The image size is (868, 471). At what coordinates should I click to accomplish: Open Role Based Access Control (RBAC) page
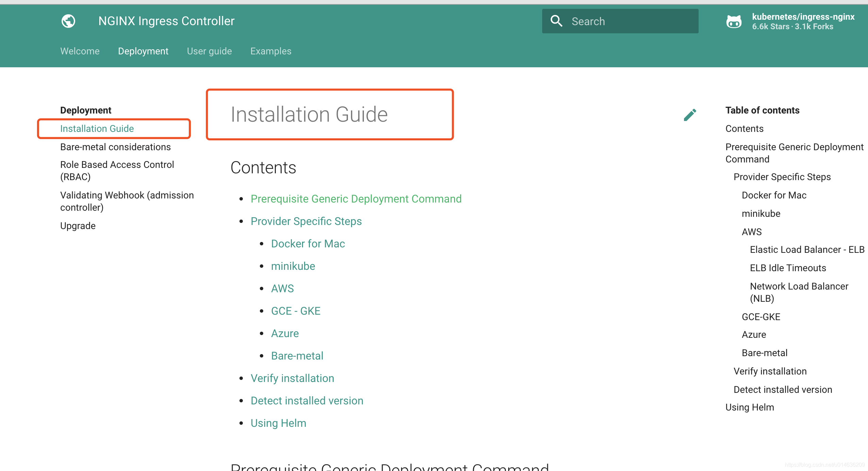click(x=117, y=171)
